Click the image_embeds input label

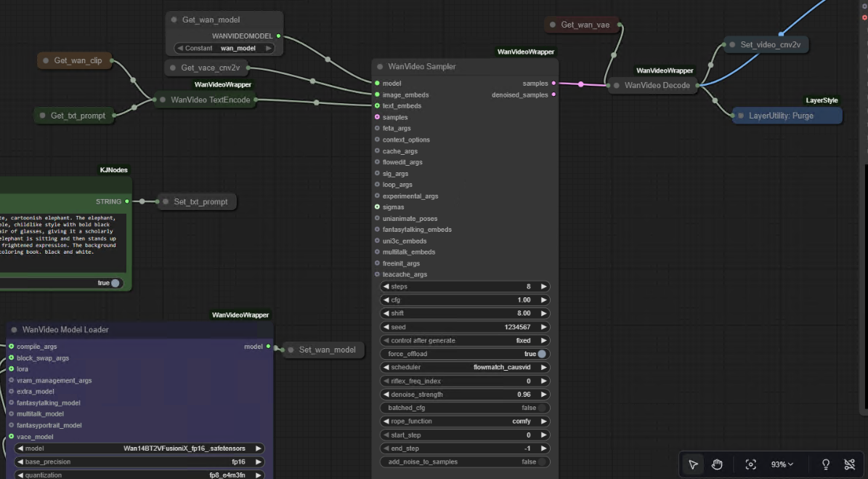[x=405, y=95]
